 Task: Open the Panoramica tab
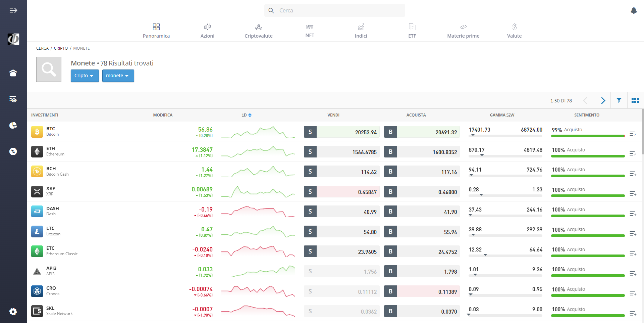156,31
